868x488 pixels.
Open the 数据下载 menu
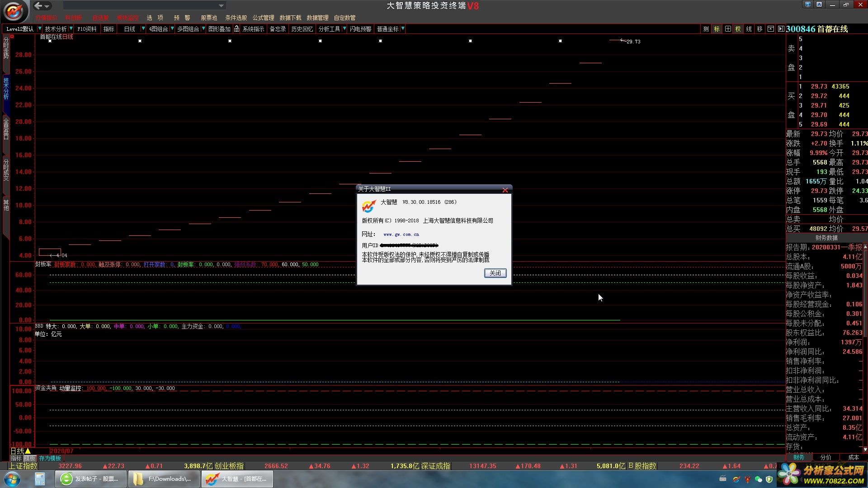click(x=290, y=18)
